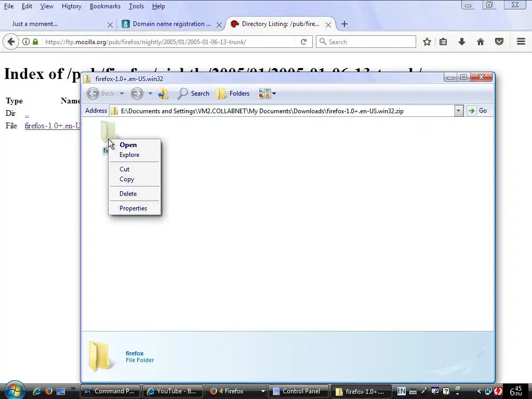Open site information icon in the address bar
Viewport: 532px width, 399px height.
coord(26,42)
